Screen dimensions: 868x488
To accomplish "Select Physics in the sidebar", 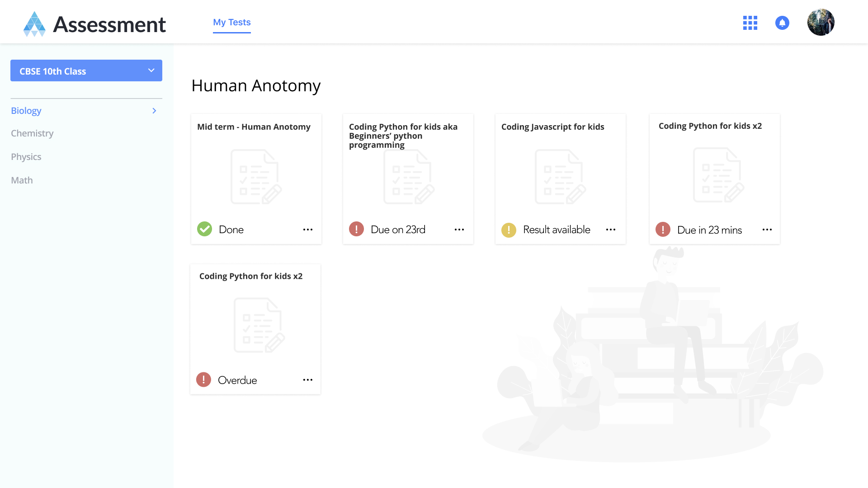I will [26, 157].
